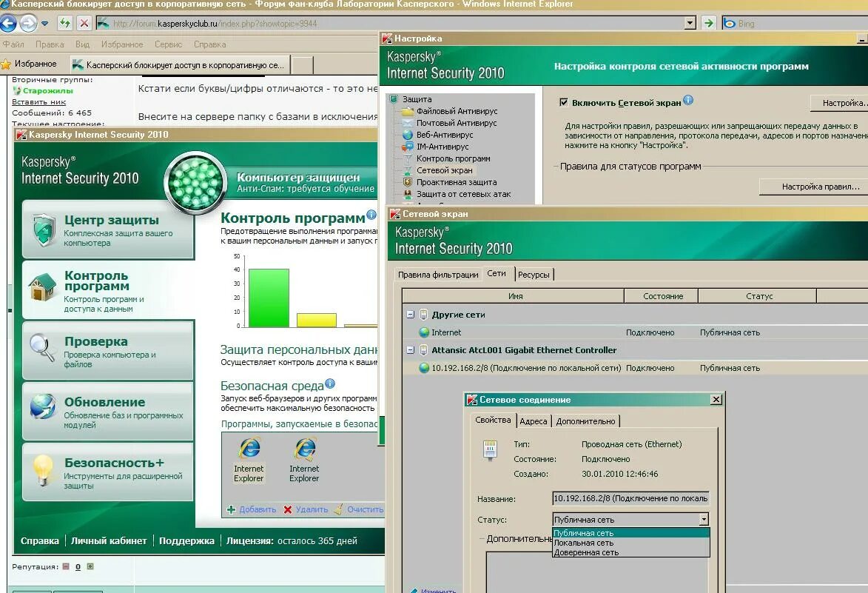Click the green Go arrow beside address bar
868x593 pixels.
pyautogui.click(x=708, y=23)
